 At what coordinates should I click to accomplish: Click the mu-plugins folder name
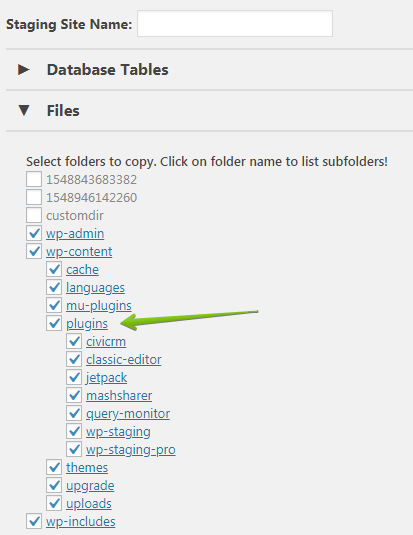(99, 306)
